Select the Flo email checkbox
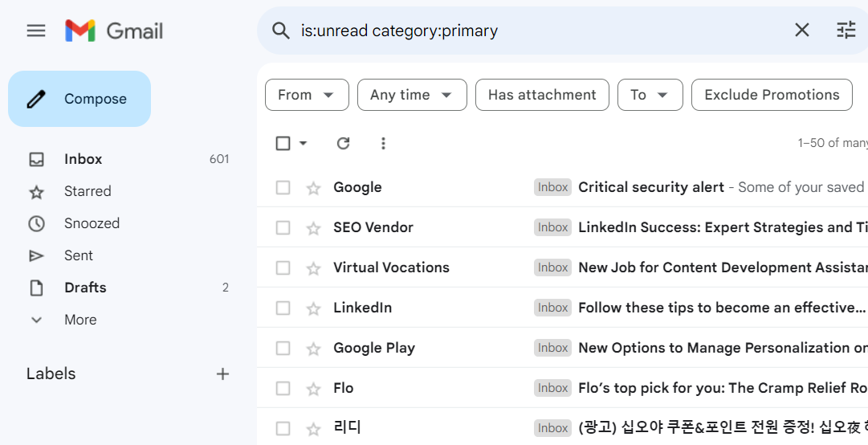The image size is (868, 445). [283, 388]
